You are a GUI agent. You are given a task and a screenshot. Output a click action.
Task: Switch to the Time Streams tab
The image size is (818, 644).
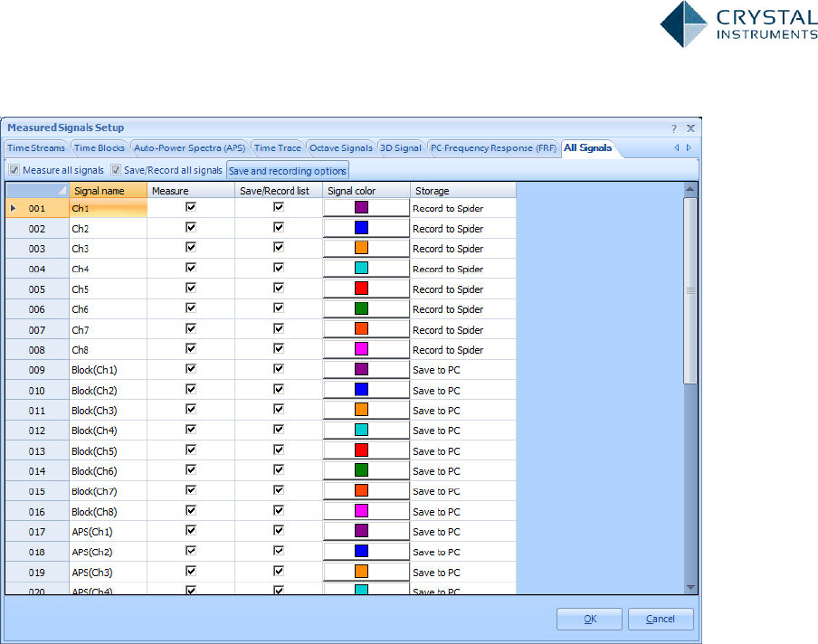coord(36,148)
